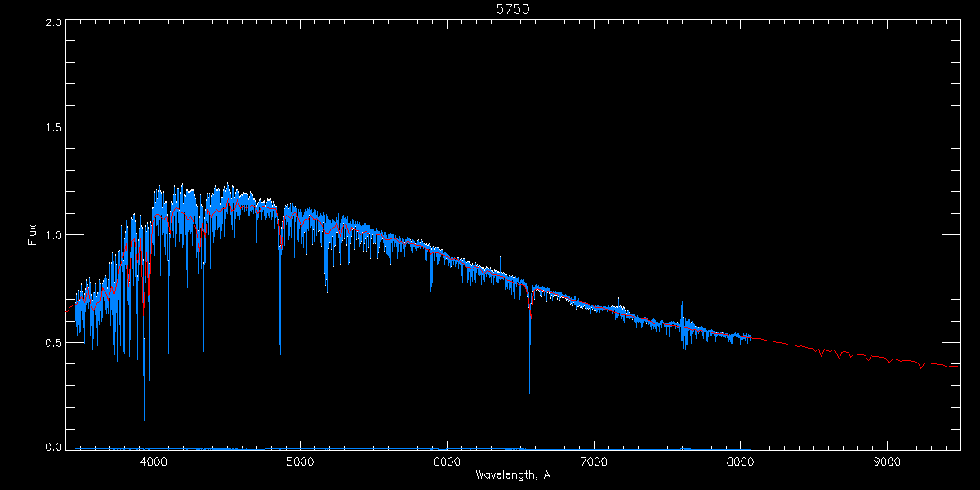Select the 9000 x-axis tick label
The height and width of the screenshot is (490, 980).
click(887, 461)
